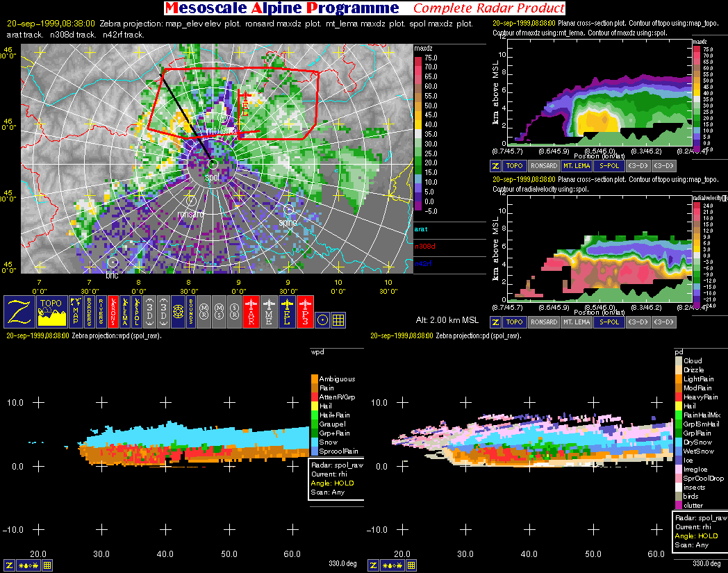The height and width of the screenshot is (573, 728).
Task: Select the red RONS radar icon
Action: coord(112,311)
